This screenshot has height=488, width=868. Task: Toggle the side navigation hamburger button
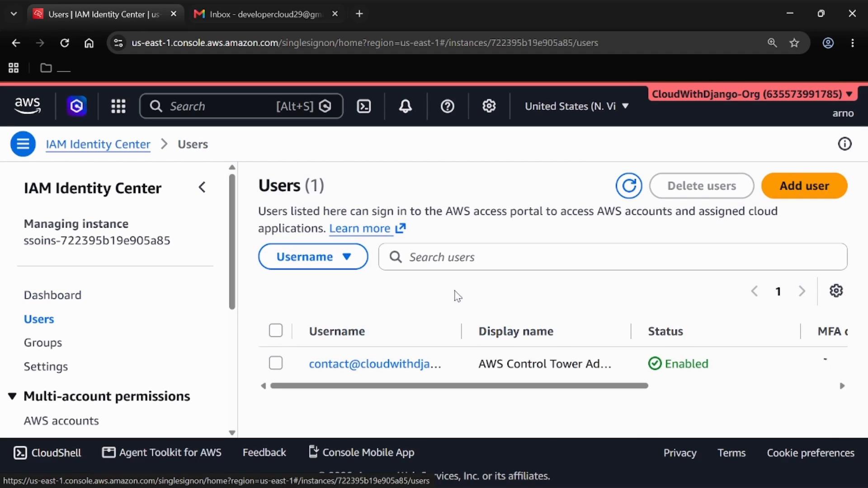23,144
